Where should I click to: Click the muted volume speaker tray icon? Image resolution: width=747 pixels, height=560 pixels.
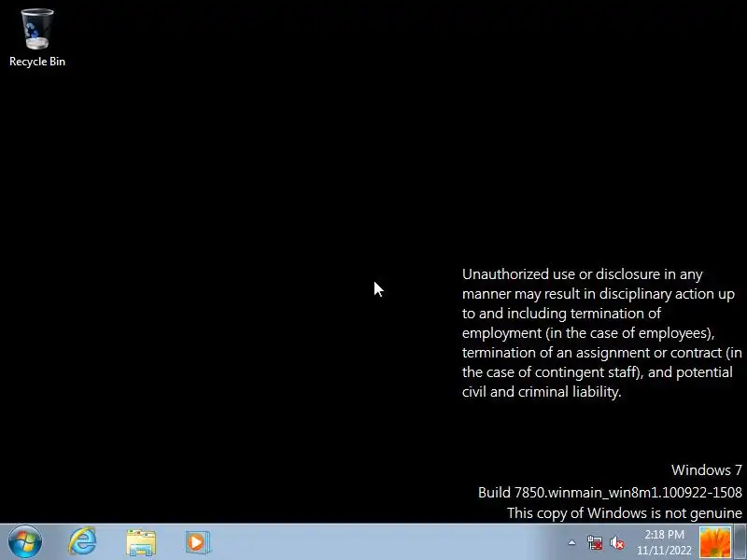pos(617,543)
